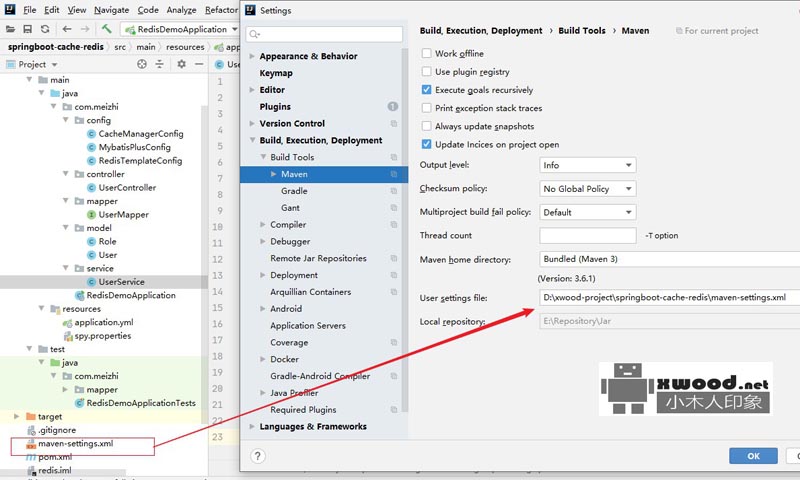
Task: Click the locate target icon in Project panel
Action: [142, 64]
